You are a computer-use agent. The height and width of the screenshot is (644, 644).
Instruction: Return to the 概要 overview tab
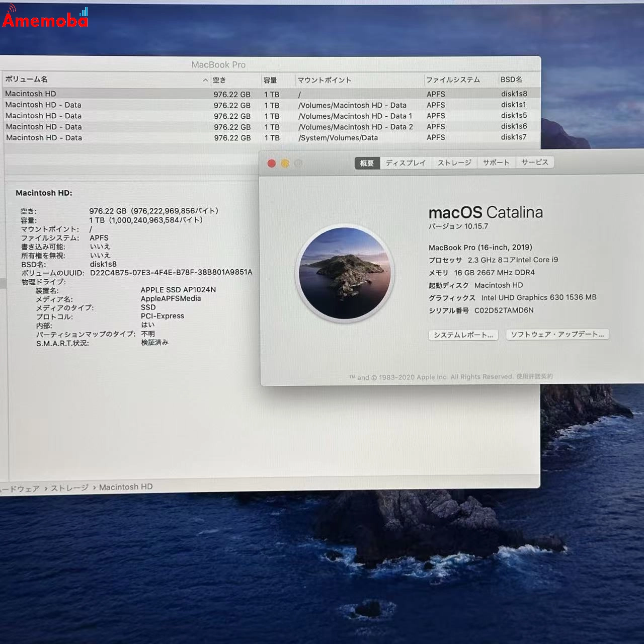pos(366,163)
